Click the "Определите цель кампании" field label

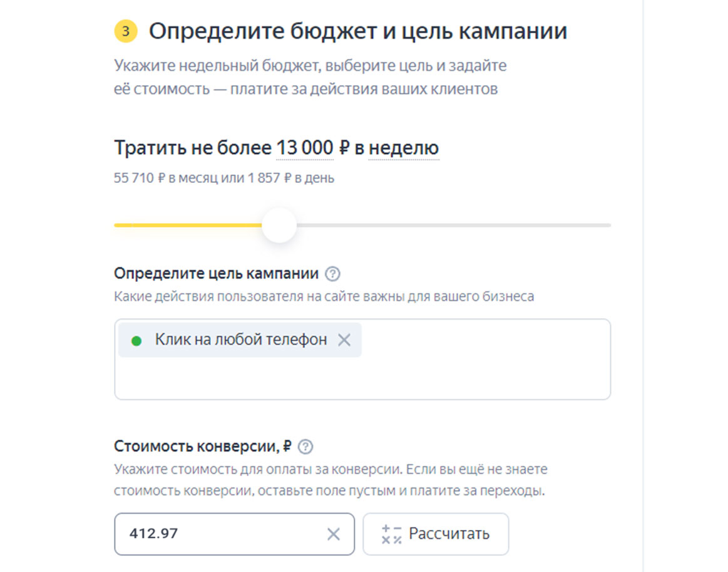tap(217, 274)
